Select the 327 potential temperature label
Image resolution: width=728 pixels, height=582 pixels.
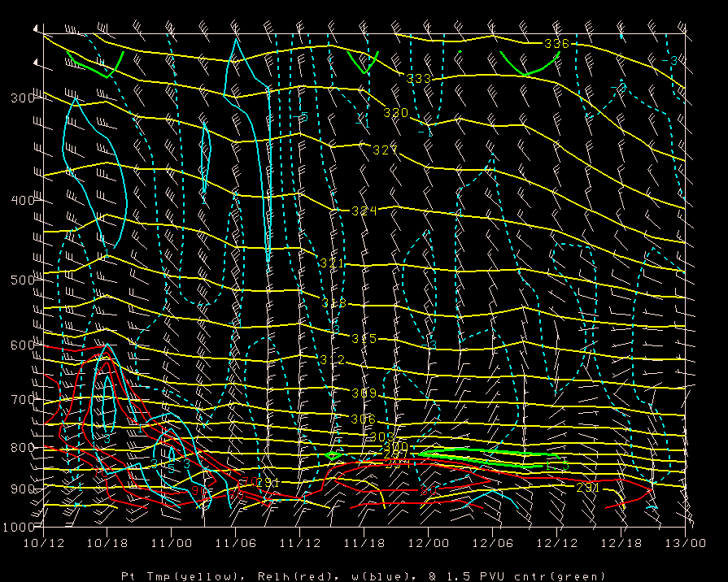[x=385, y=150]
